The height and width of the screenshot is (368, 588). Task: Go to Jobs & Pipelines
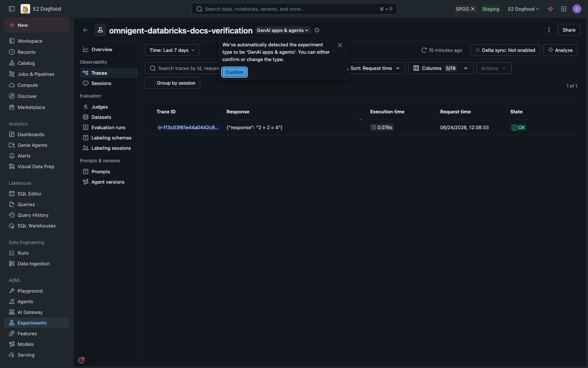[37, 74]
